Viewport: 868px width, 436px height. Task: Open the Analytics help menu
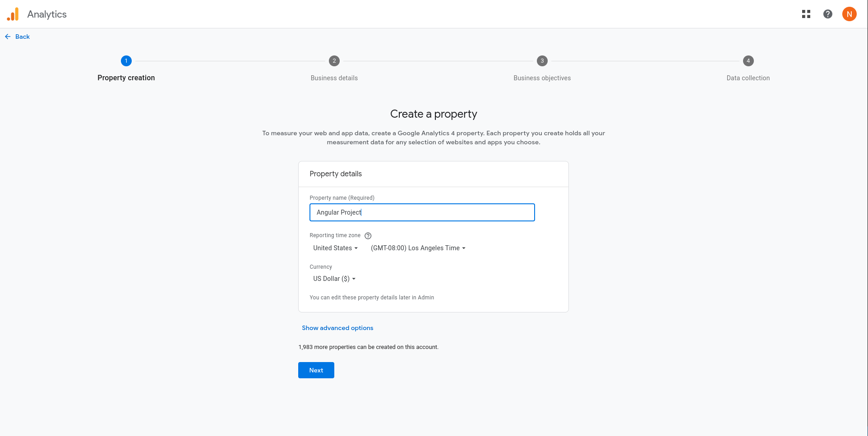(x=828, y=14)
